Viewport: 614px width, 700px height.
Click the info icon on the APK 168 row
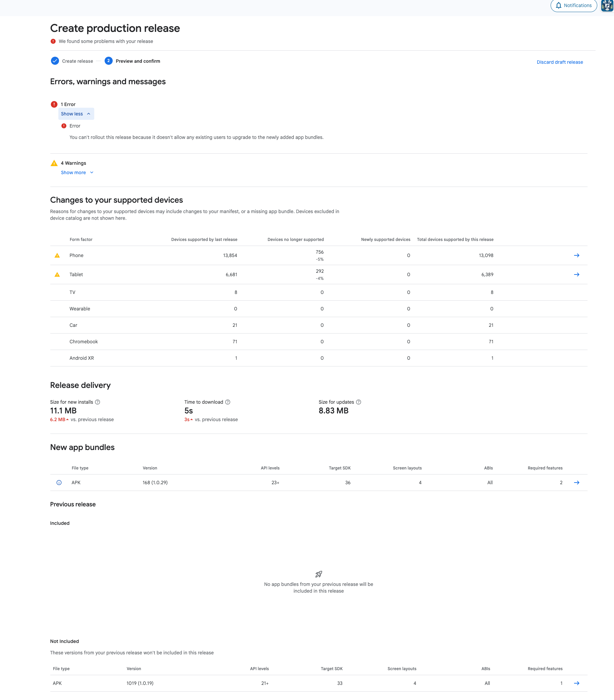pos(59,483)
